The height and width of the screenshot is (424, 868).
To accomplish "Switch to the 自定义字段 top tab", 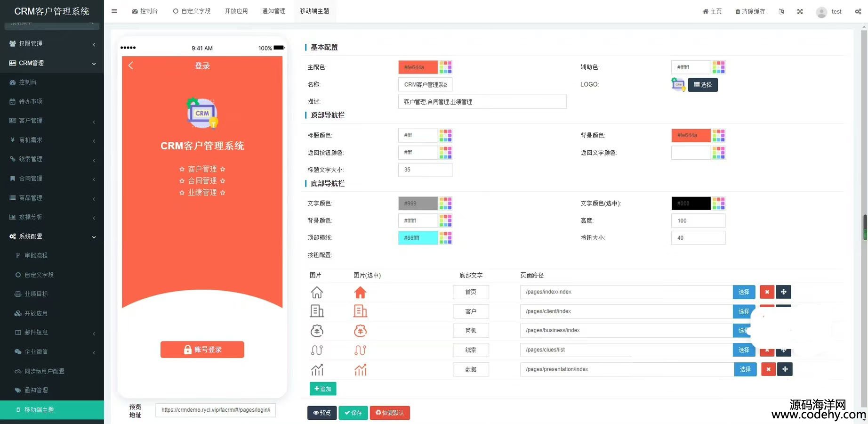I will coord(192,11).
